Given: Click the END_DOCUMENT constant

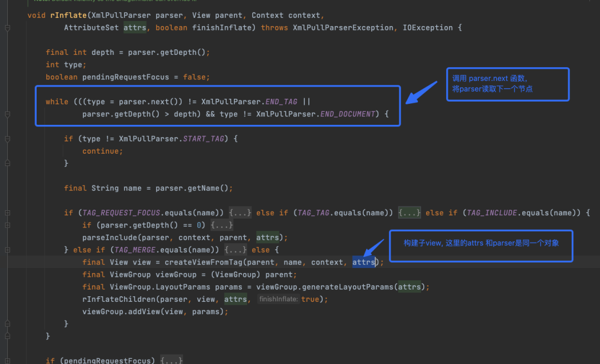Looking at the screenshot, I should tap(347, 114).
